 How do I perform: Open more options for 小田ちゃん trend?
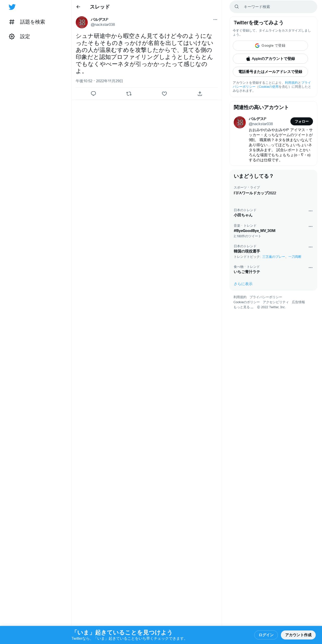tap(310, 211)
